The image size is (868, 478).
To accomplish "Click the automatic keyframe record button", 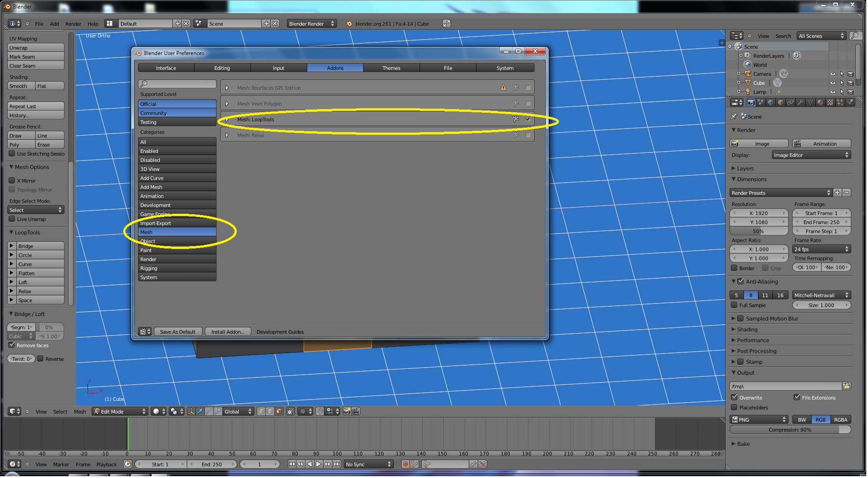I will pyautogui.click(x=405, y=465).
